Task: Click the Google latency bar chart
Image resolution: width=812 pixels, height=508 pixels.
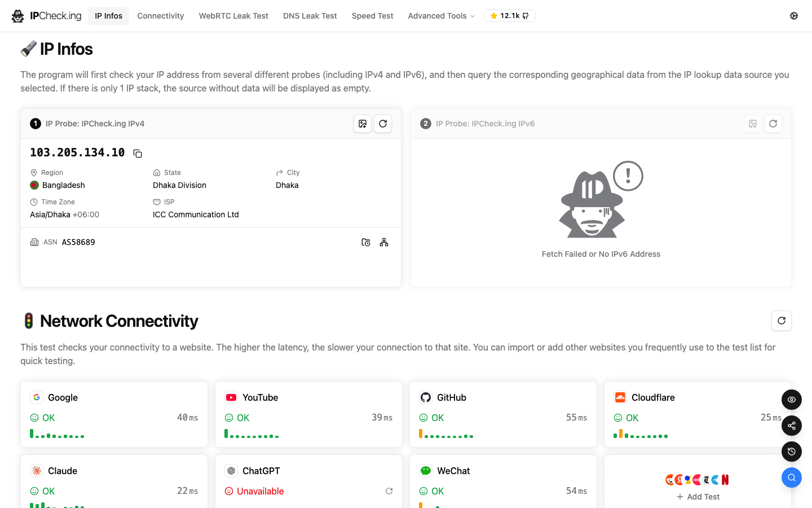Action: pos(57,433)
